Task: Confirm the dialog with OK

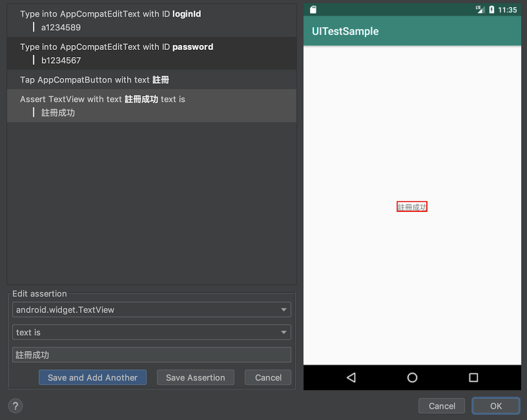Action: pos(496,406)
